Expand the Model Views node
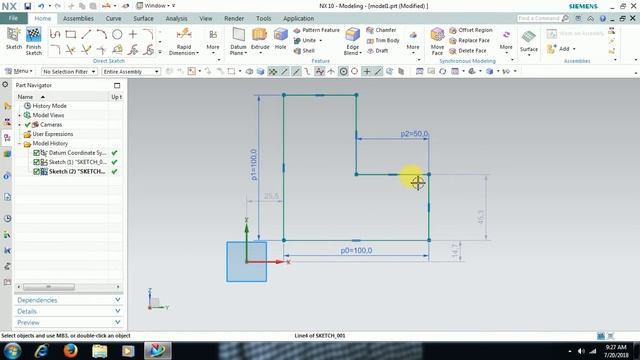This screenshot has width=640, height=360. pyautogui.click(x=19, y=116)
